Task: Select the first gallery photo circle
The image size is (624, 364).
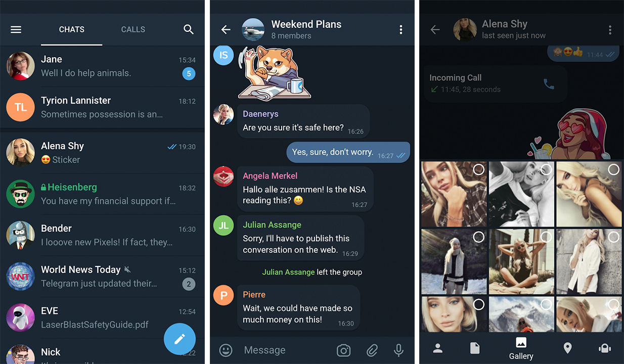Action: (478, 169)
